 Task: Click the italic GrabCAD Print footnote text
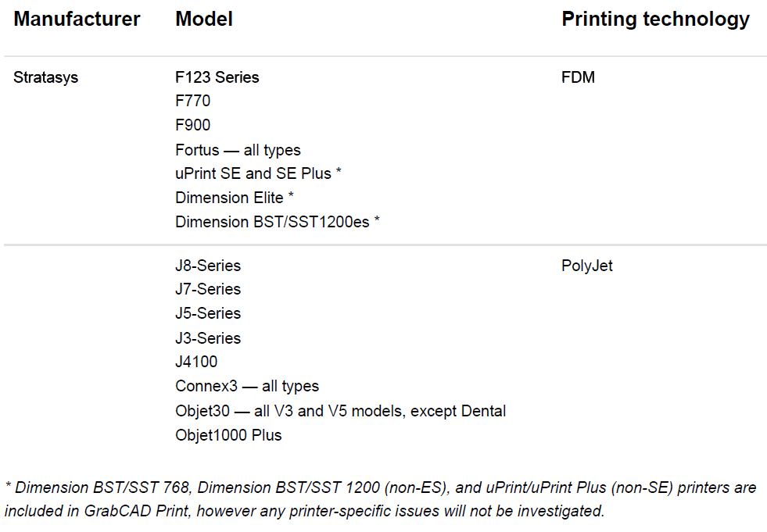coord(380,499)
